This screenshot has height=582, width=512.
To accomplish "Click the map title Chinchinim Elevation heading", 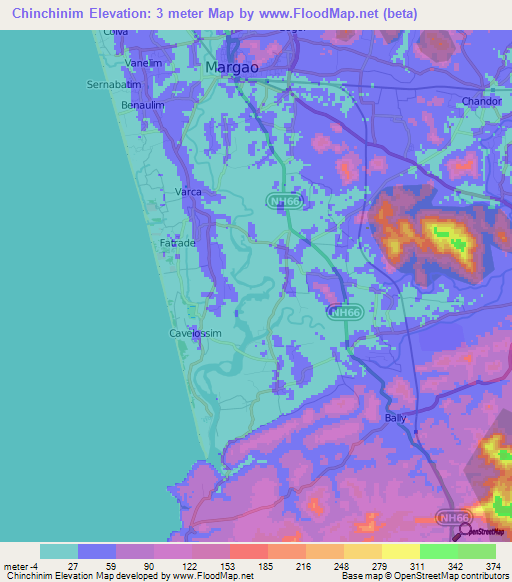I will point(215,13).
